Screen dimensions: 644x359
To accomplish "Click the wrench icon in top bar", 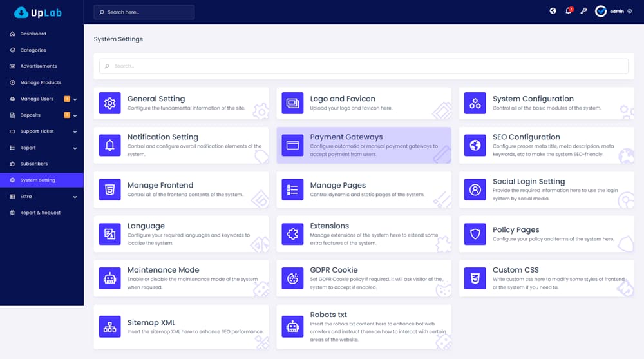I will [583, 11].
